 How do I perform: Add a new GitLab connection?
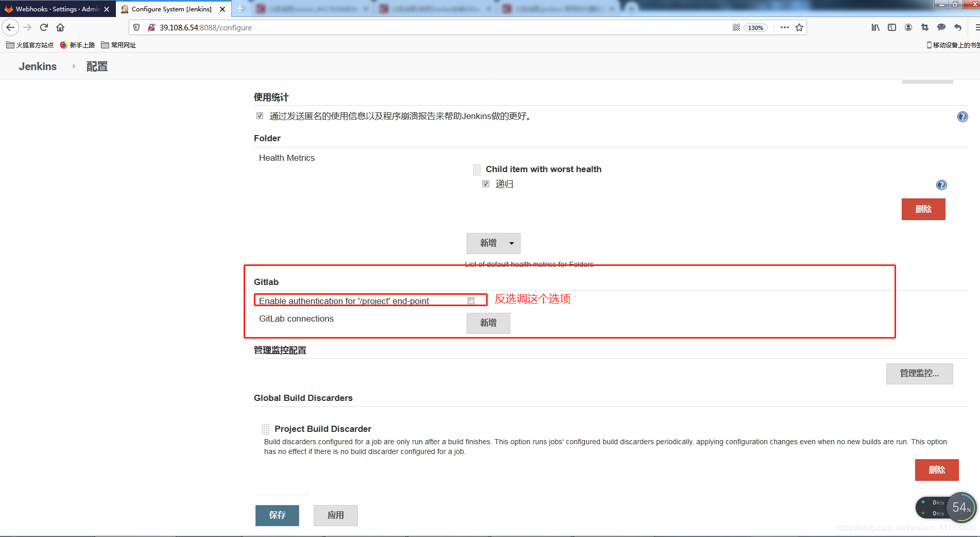pyautogui.click(x=488, y=323)
